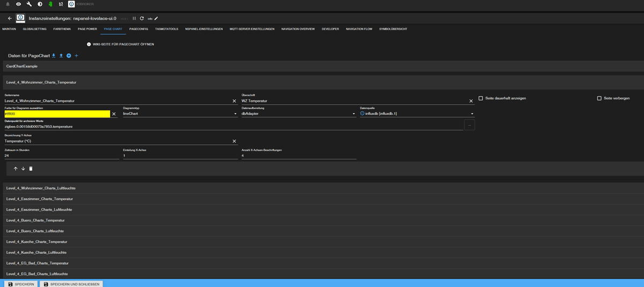Toggle the theme brightness icon
Image resolution: width=644 pixels, height=287 pixels.
tap(39, 4)
